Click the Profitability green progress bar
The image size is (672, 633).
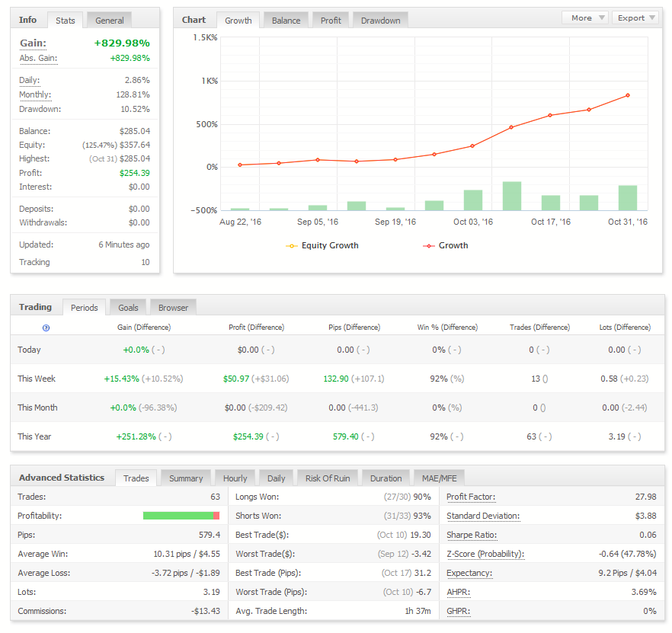coord(178,516)
